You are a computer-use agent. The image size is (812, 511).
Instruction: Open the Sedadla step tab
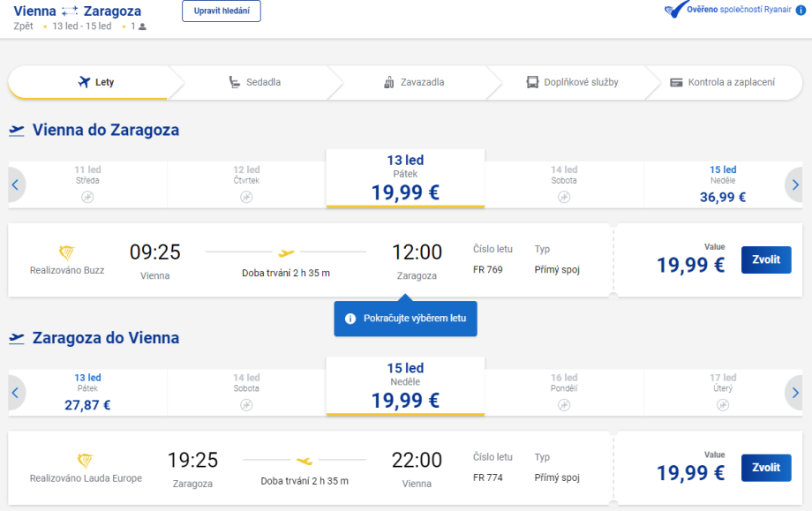coord(254,82)
